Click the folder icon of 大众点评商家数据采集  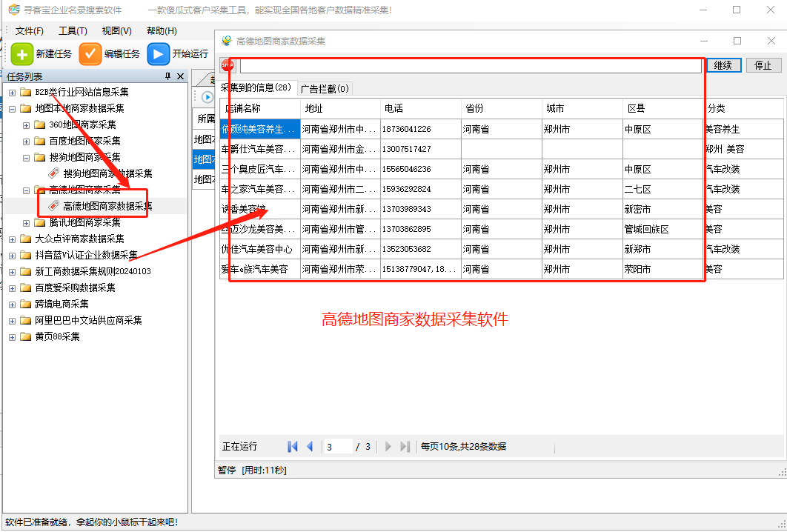click(26, 239)
